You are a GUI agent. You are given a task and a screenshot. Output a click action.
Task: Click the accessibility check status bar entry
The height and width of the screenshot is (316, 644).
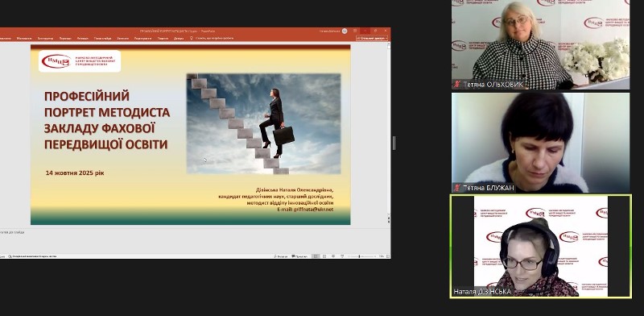click(x=32, y=256)
